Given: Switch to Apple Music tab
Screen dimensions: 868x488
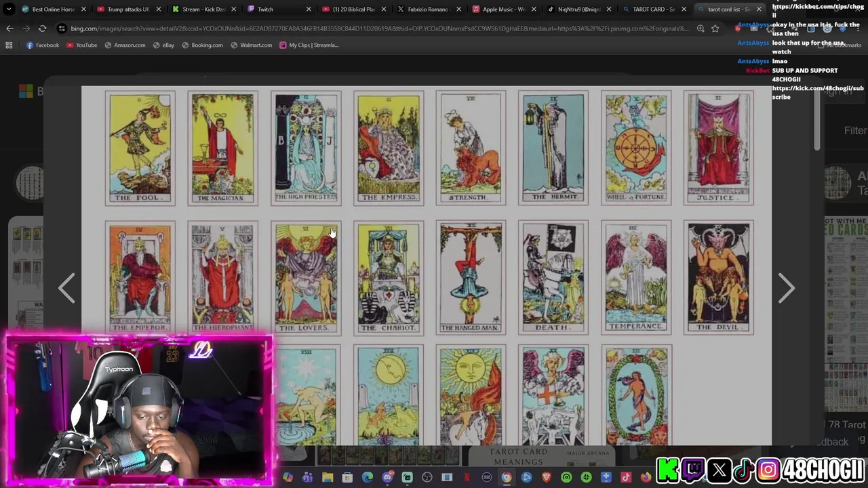Looking at the screenshot, I should (x=502, y=9).
